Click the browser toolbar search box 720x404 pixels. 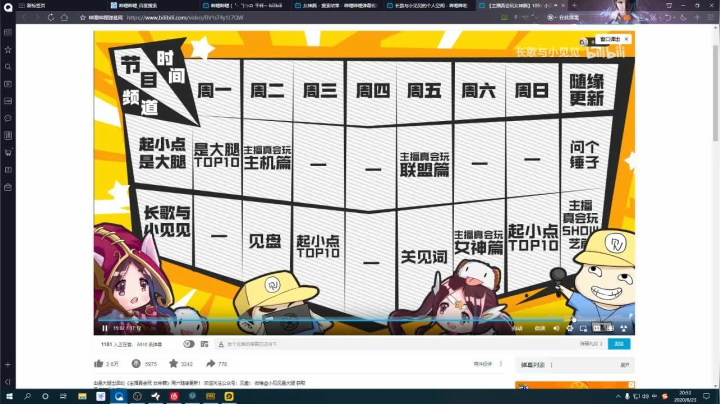[x=568, y=17]
